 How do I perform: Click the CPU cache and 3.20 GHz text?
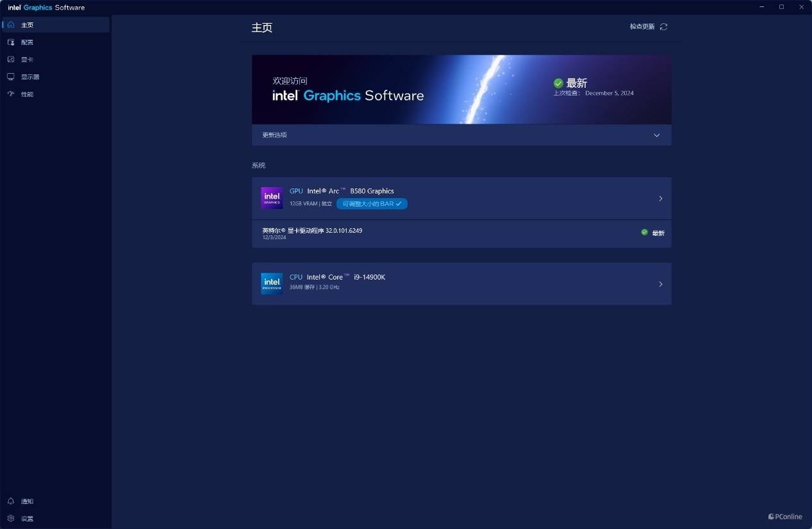click(315, 287)
